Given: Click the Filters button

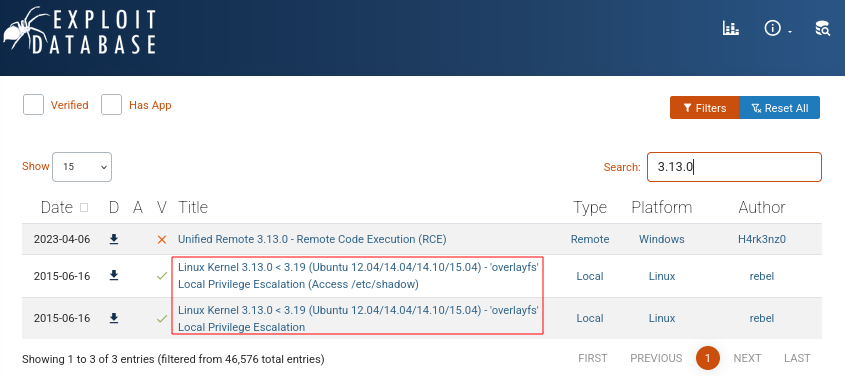Looking at the screenshot, I should pyautogui.click(x=704, y=108).
